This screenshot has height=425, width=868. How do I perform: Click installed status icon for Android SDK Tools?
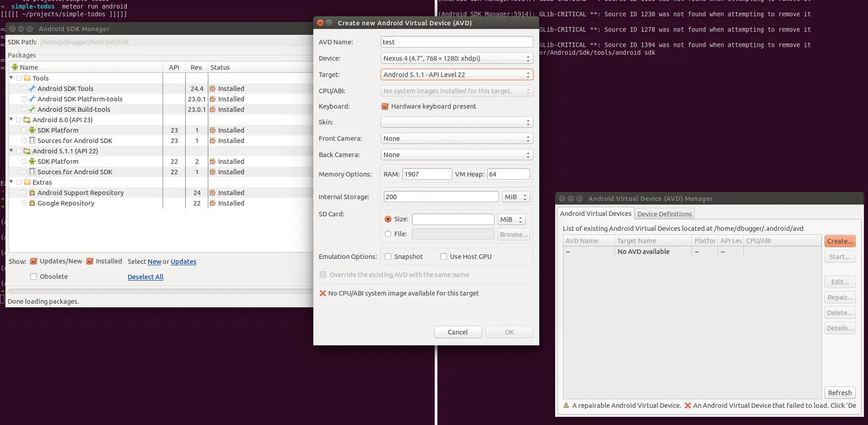[x=213, y=89]
